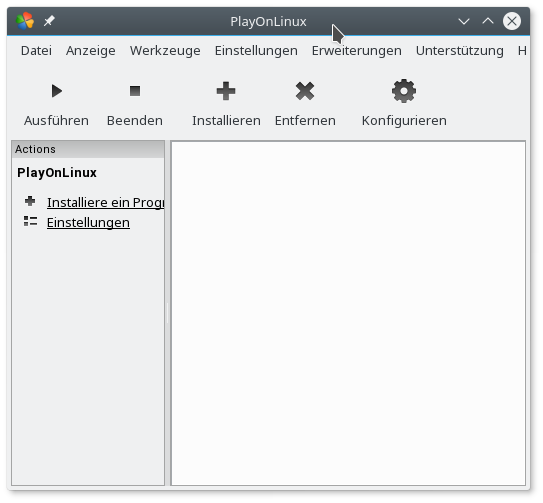Image resolution: width=543 pixels, height=503 pixels.
Task: Open the Werkzeuge menu
Action: (165, 51)
